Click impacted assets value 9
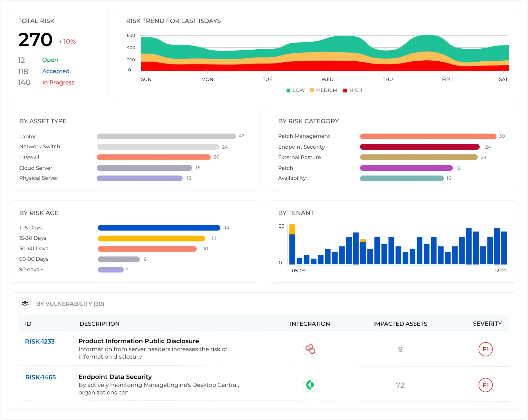The height and width of the screenshot is (420, 528). coord(400,349)
